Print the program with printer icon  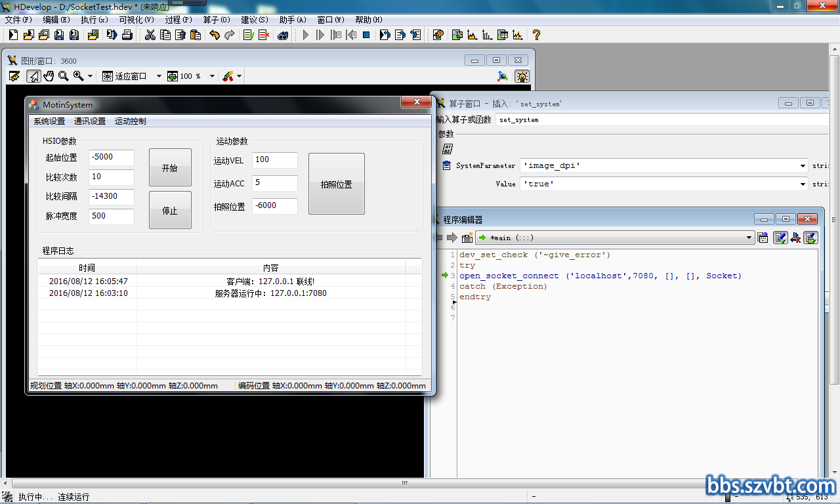tap(127, 35)
